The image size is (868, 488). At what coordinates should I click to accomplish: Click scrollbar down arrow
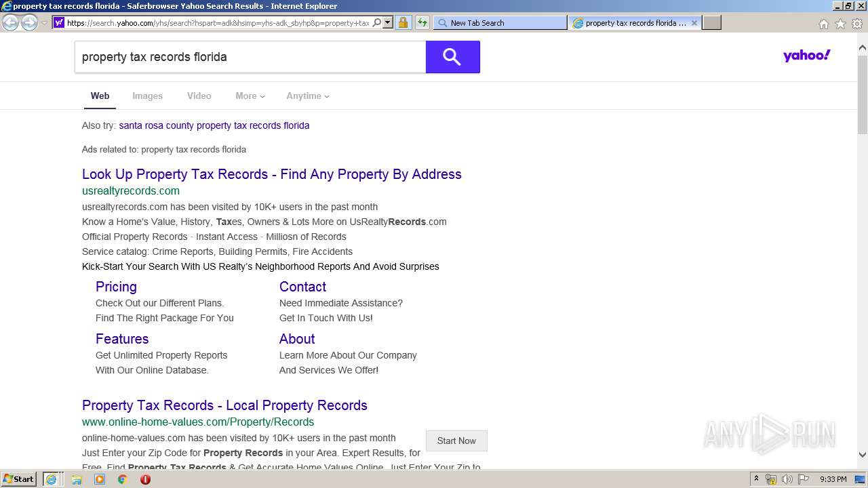862,455
